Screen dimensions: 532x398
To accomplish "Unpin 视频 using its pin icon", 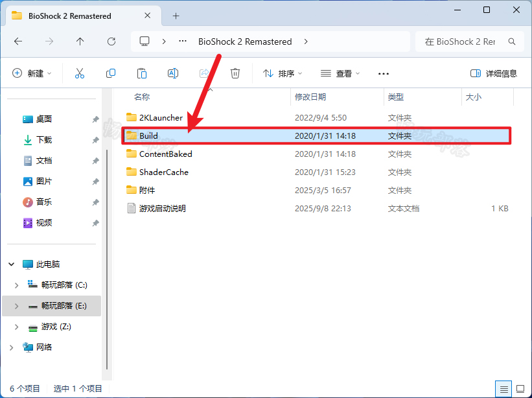I will coord(95,223).
